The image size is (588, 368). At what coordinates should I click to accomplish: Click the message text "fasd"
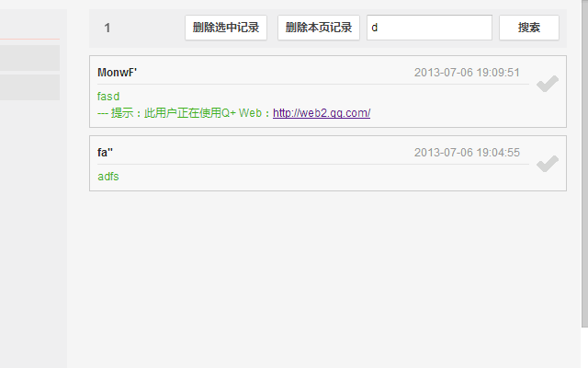pos(108,97)
